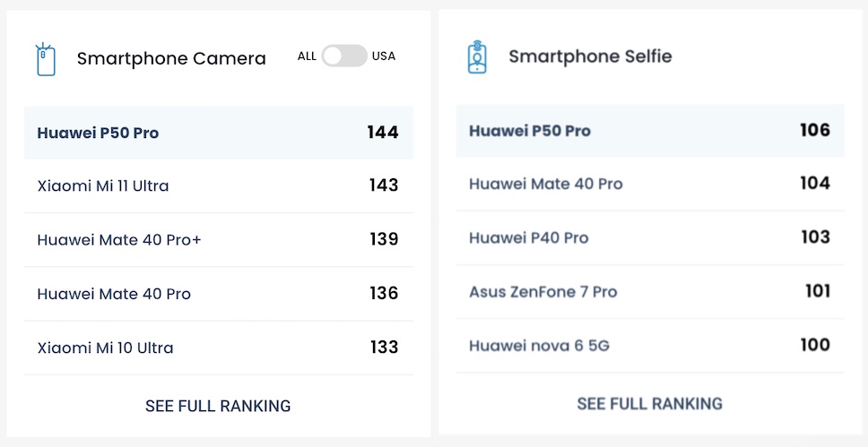See full ranking for Smartphone Camera
The height and width of the screenshot is (447, 868).
pos(218,406)
